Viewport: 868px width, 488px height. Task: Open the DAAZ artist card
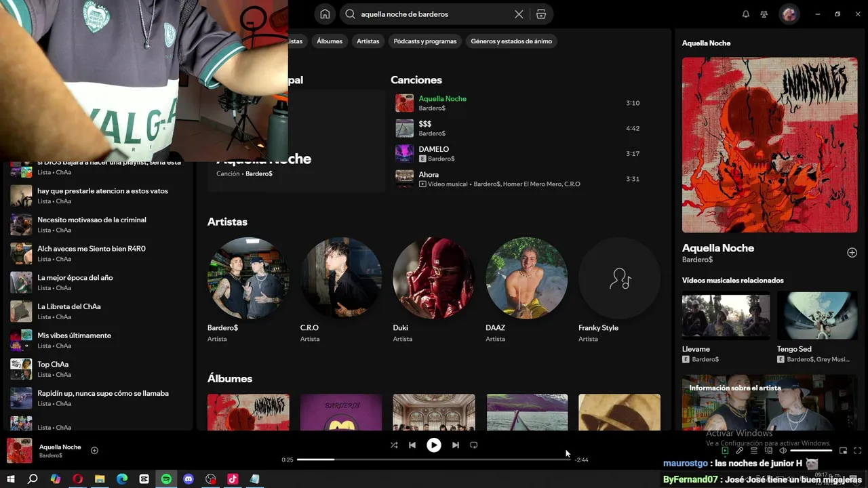point(527,290)
